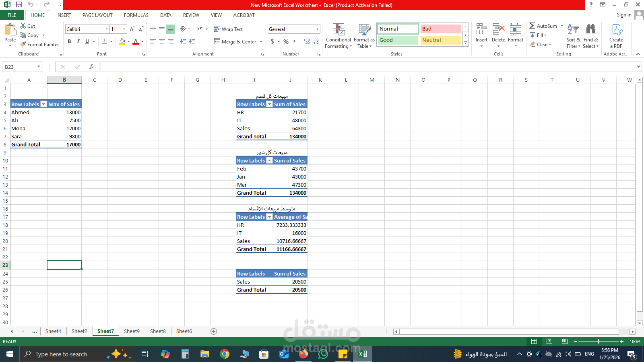
Task: Switch to the FORMULAS ribbon tab
Action: tap(136, 15)
